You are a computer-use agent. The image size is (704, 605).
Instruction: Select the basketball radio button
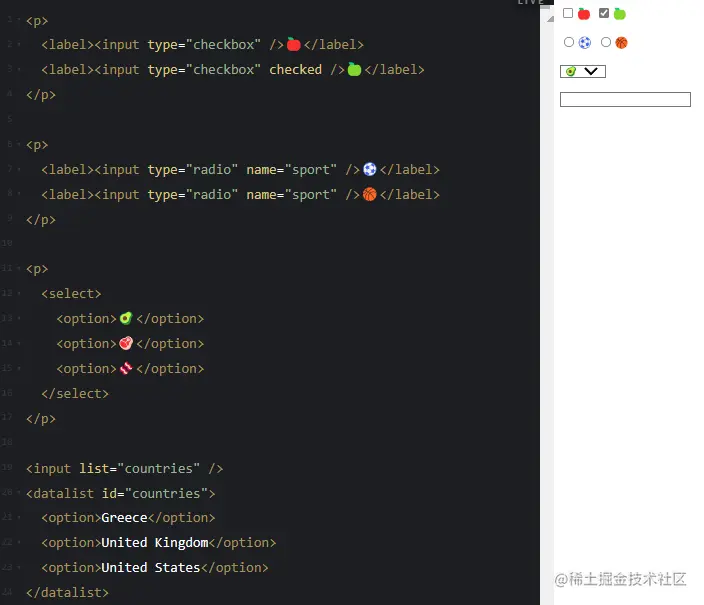tap(606, 42)
